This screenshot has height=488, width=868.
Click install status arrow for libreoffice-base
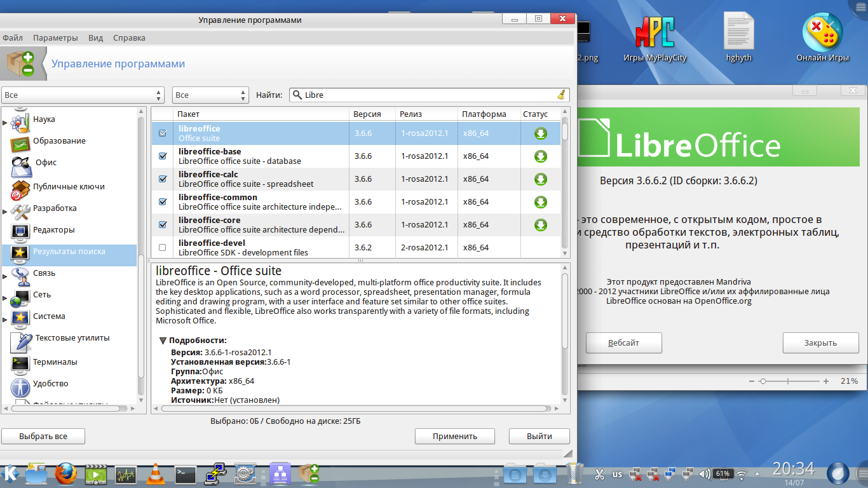coord(541,156)
